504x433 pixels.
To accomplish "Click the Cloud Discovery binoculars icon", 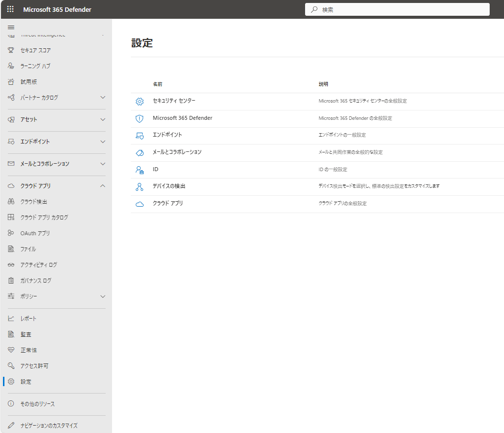I will click(11, 201).
